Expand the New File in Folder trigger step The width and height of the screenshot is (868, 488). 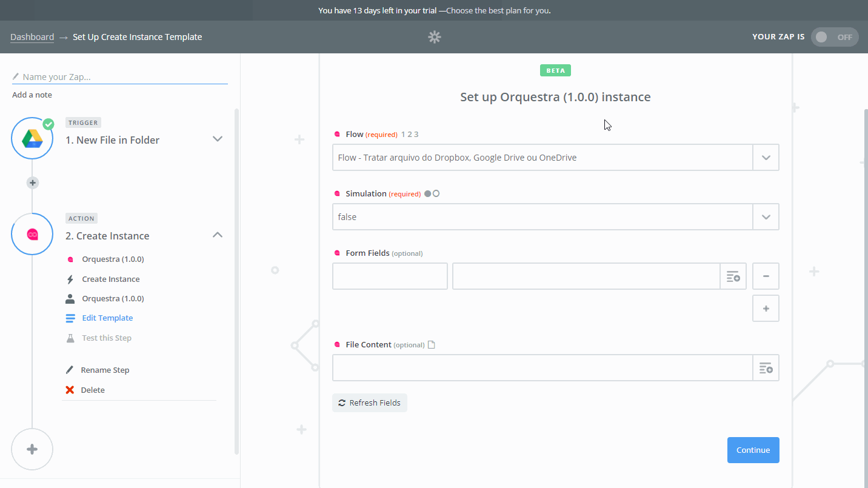218,139
